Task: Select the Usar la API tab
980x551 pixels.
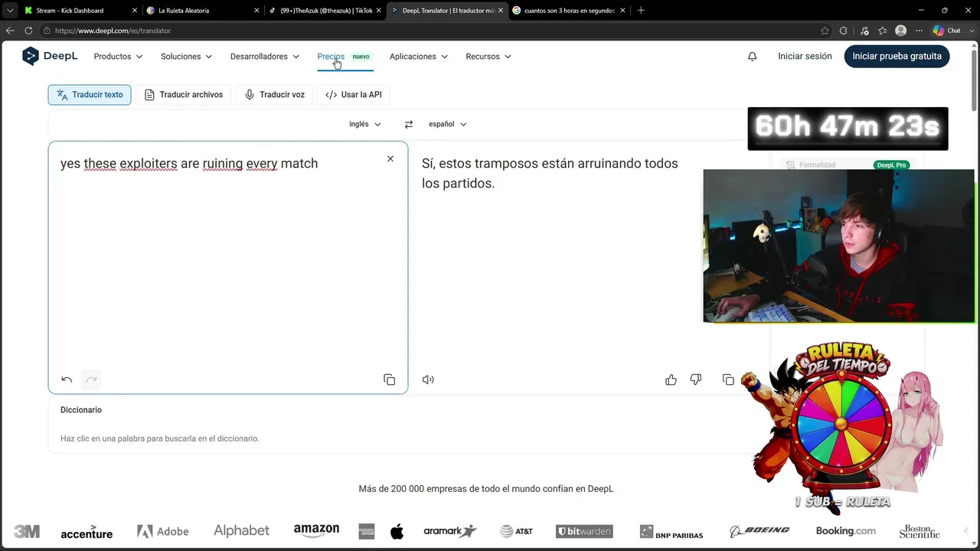Action: 354,95
